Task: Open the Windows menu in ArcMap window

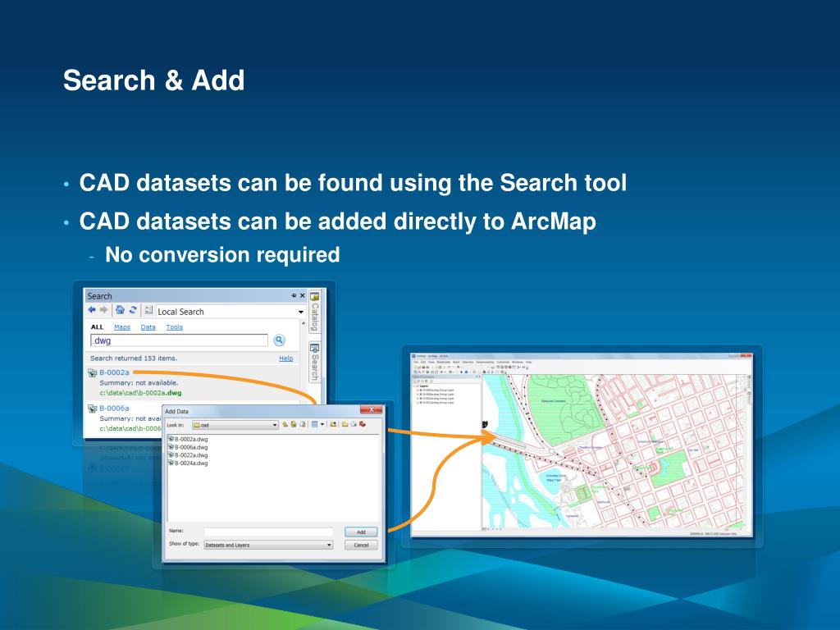Action: [x=518, y=362]
